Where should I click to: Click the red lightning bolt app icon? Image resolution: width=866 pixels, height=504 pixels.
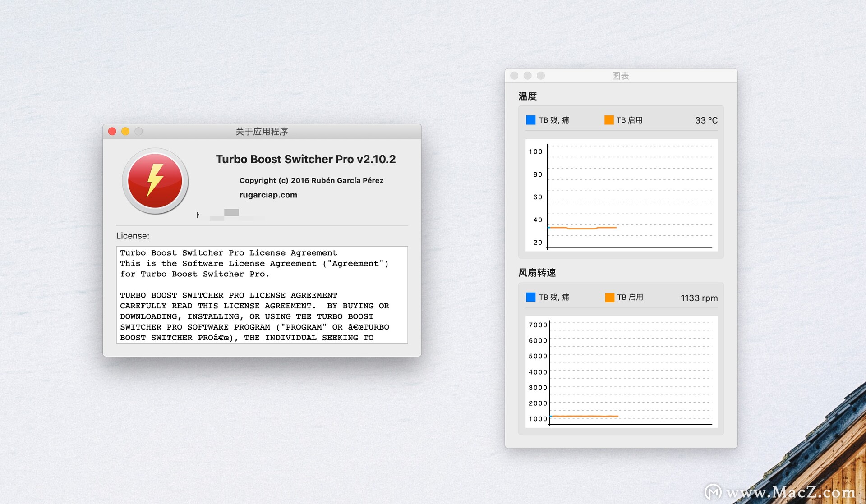(155, 181)
